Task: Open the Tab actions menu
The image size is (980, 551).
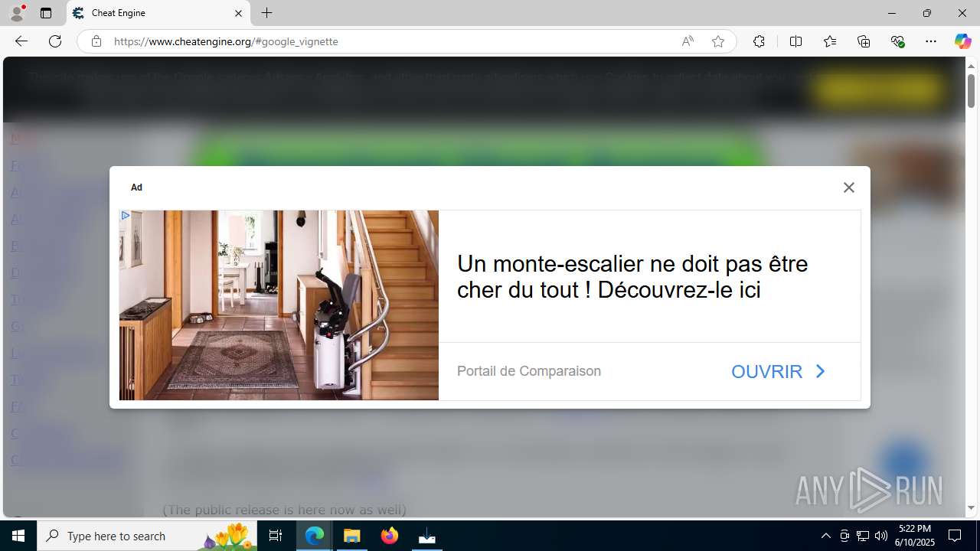Action: (x=46, y=13)
